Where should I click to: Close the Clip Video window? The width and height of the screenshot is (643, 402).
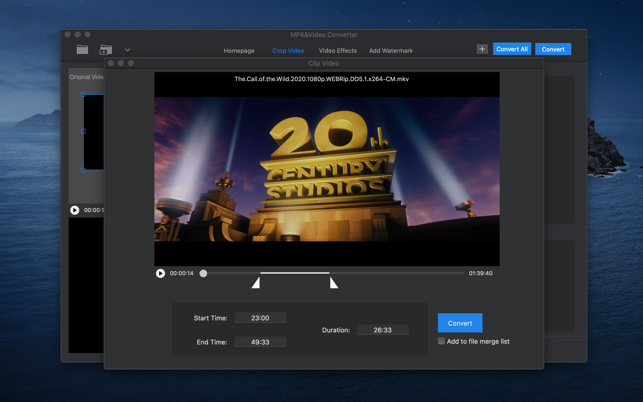[x=111, y=63]
